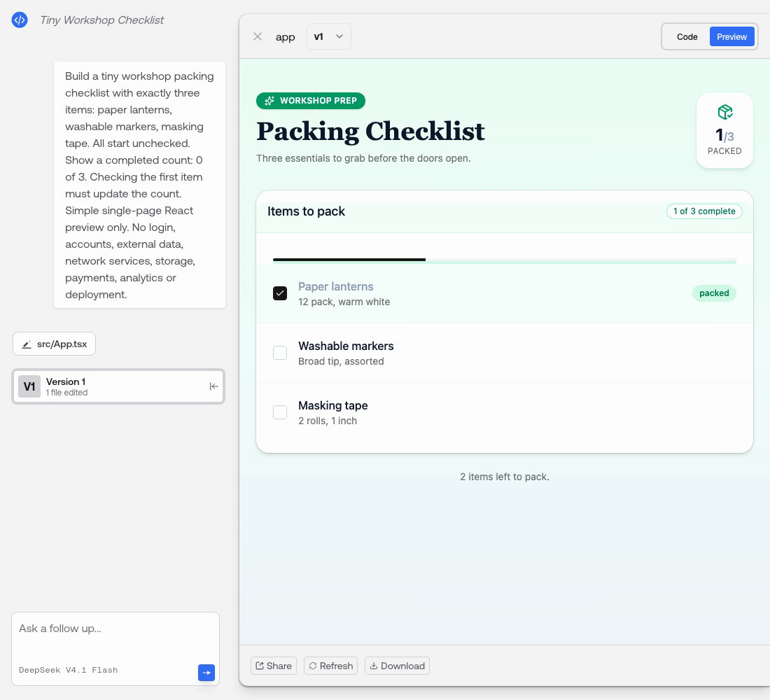Click the DeepSeek V4.1 Flash model label

(69, 670)
